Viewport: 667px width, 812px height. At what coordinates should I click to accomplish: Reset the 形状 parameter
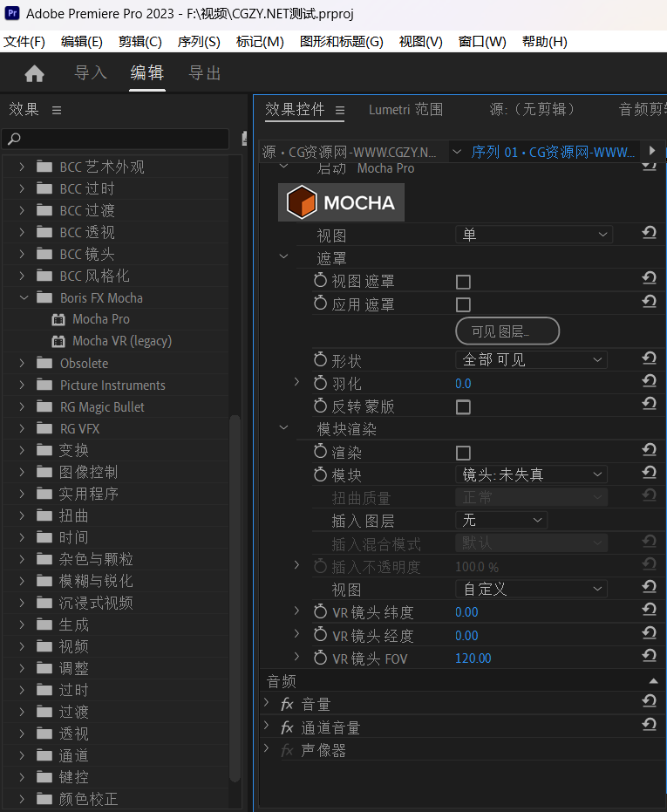pyautogui.click(x=649, y=358)
